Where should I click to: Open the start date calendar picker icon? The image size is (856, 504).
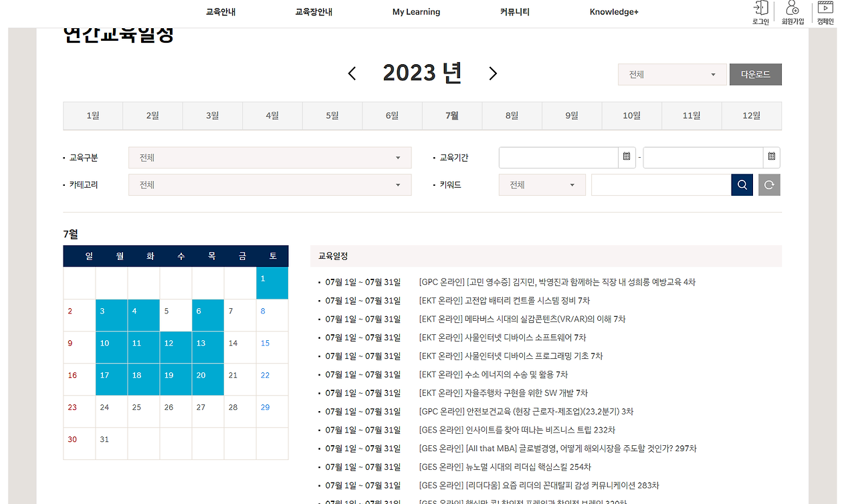pos(626,157)
